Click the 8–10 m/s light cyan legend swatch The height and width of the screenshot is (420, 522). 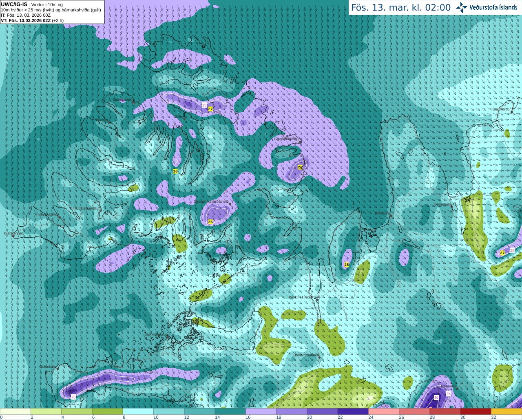138,411
